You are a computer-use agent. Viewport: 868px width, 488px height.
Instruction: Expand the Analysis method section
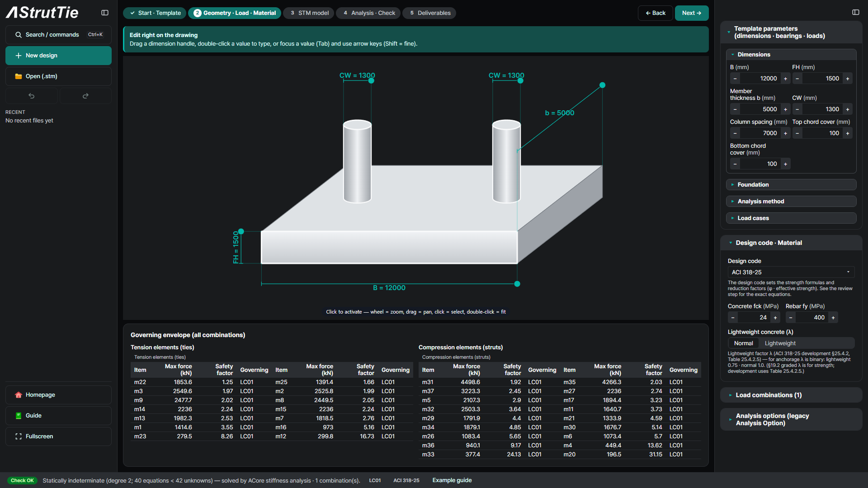[x=791, y=202]
